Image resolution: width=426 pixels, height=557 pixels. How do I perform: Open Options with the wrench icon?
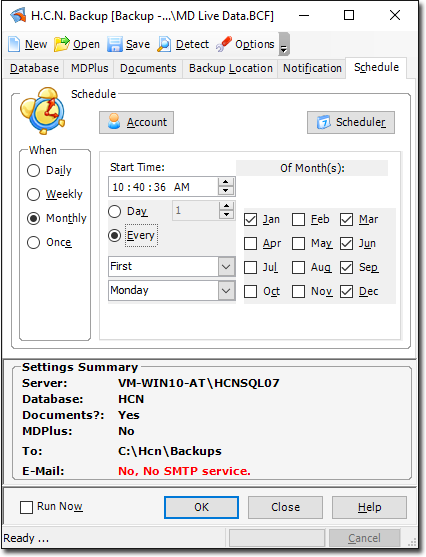pyautogui.click(x=224, y=44)
